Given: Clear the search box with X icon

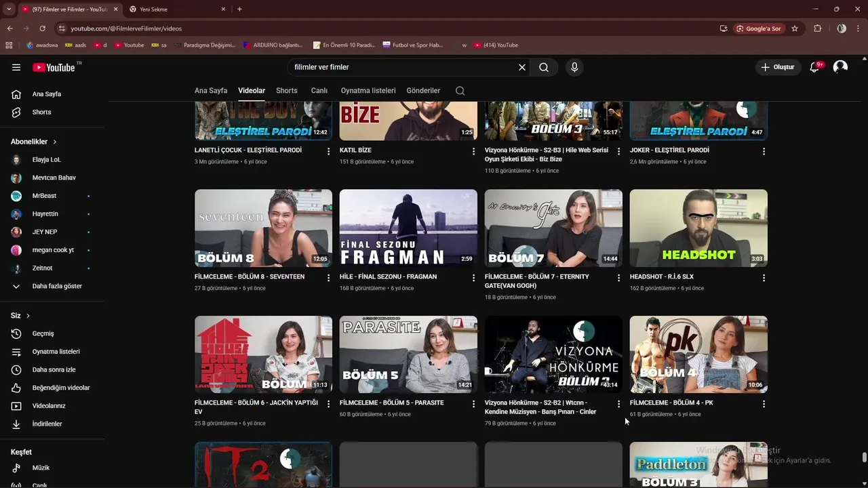Looking at the screenshot, I should [522, 67].
